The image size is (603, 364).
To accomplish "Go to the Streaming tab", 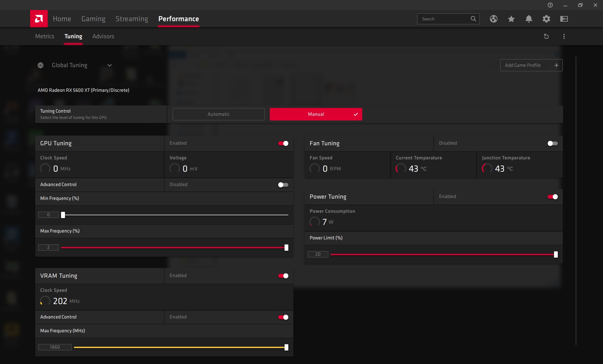I will pos(132,19).
